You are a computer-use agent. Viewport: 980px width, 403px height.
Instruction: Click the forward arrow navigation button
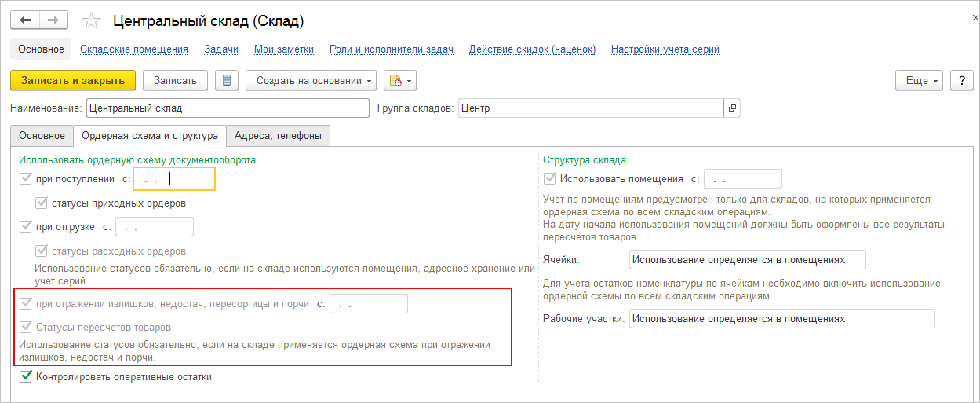tap(53, 20)
